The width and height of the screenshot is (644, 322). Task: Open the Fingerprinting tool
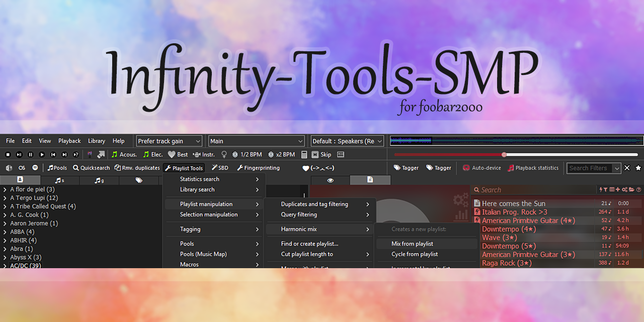point(258,168)
